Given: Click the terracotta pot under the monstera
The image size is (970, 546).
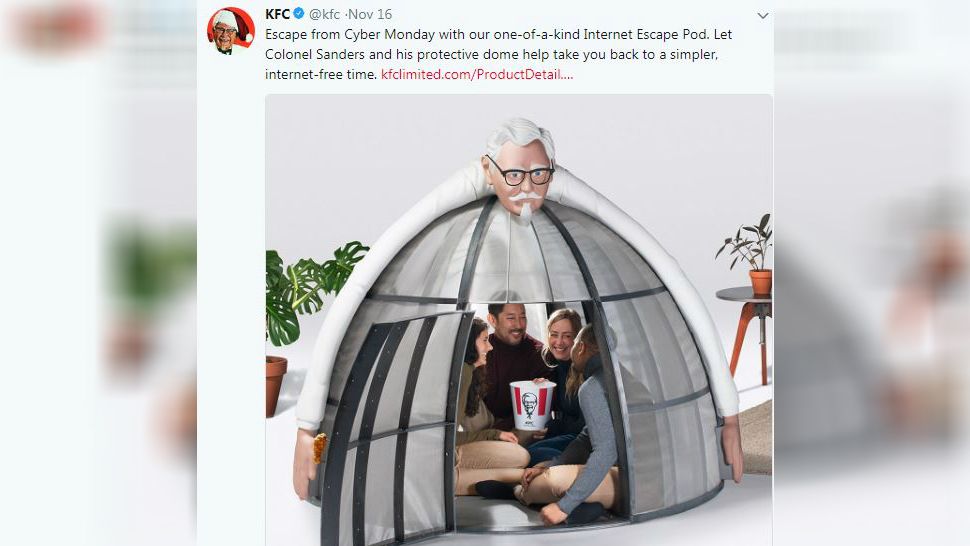Looking at the screenshot, I should coord(275,386).
